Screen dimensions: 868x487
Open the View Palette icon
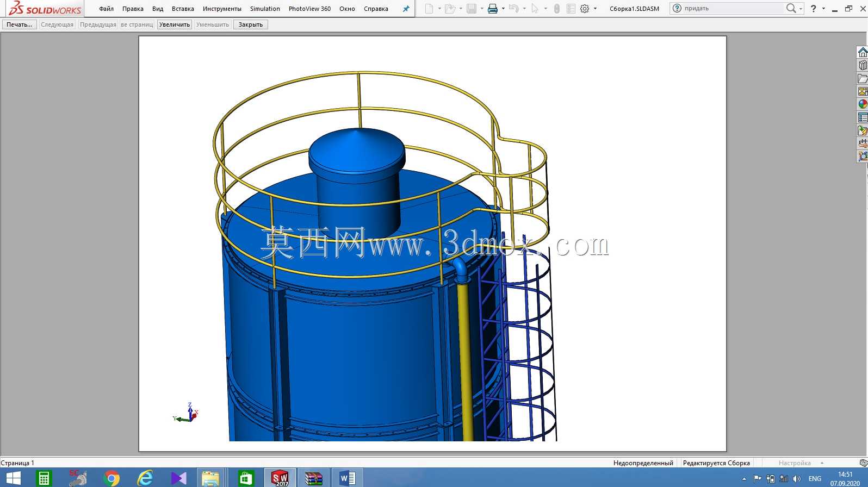click(863, 91)
